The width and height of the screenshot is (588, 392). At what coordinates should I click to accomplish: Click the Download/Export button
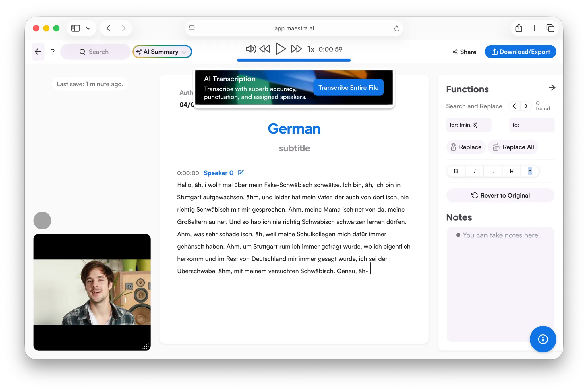[520, 52]
